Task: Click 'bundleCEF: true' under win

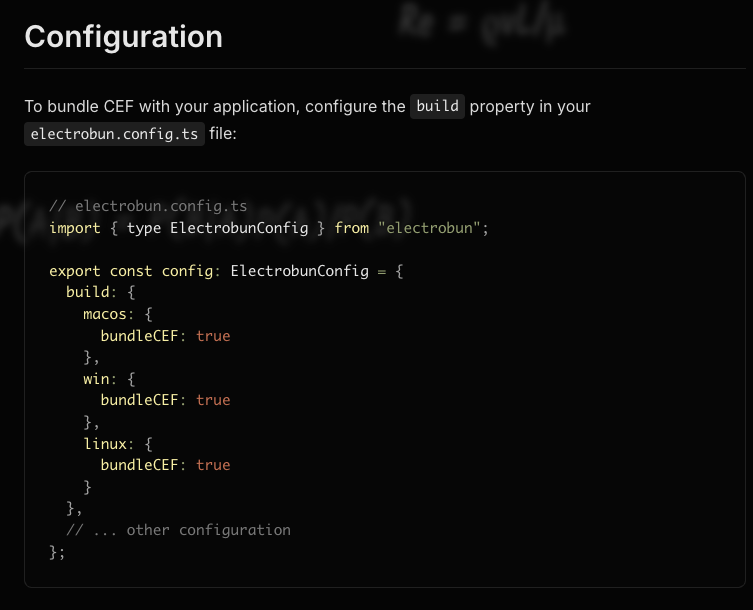Action: point(165,400)
